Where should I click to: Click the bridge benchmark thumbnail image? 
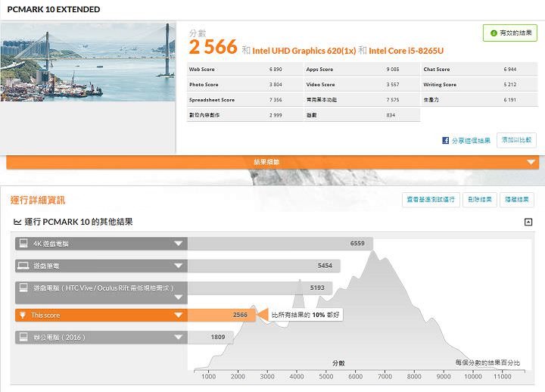(87, 62)
